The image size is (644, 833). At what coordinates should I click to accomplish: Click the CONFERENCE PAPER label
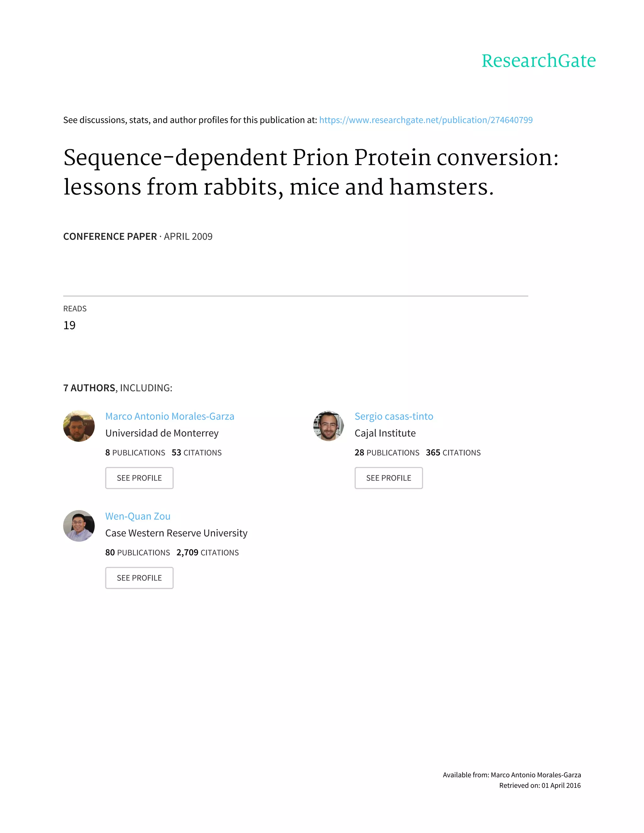(x=110, y=236)
